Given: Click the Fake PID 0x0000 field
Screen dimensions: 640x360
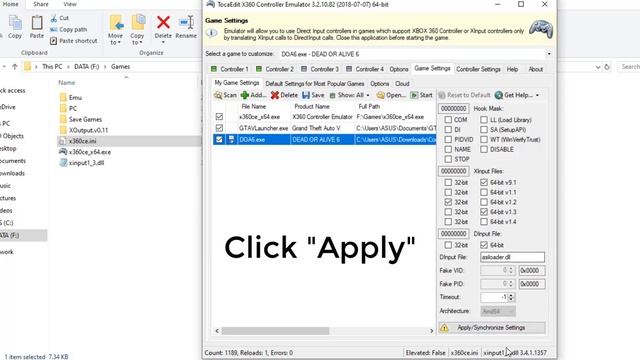Looking at the screenshot, I should tap(531, 284).
